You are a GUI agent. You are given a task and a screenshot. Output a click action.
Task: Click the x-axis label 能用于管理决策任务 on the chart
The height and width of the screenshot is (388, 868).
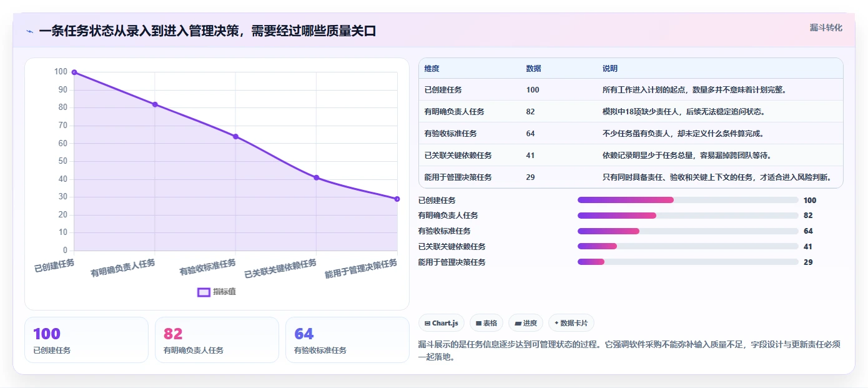pyautogui.click(x=361, y=269)
